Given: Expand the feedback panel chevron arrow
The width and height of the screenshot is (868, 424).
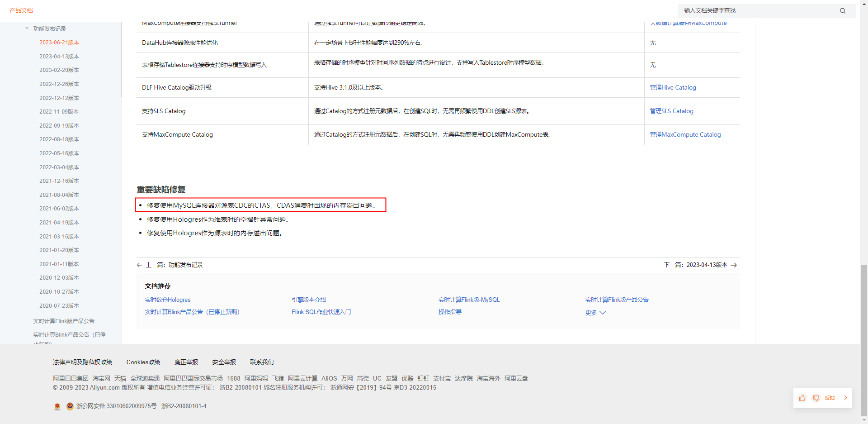Looking at the screenshot, I should [x=845, y=398].
